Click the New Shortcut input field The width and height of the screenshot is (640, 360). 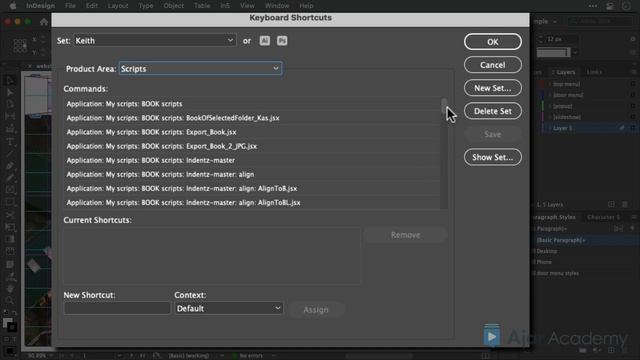(x=117, y=308)
